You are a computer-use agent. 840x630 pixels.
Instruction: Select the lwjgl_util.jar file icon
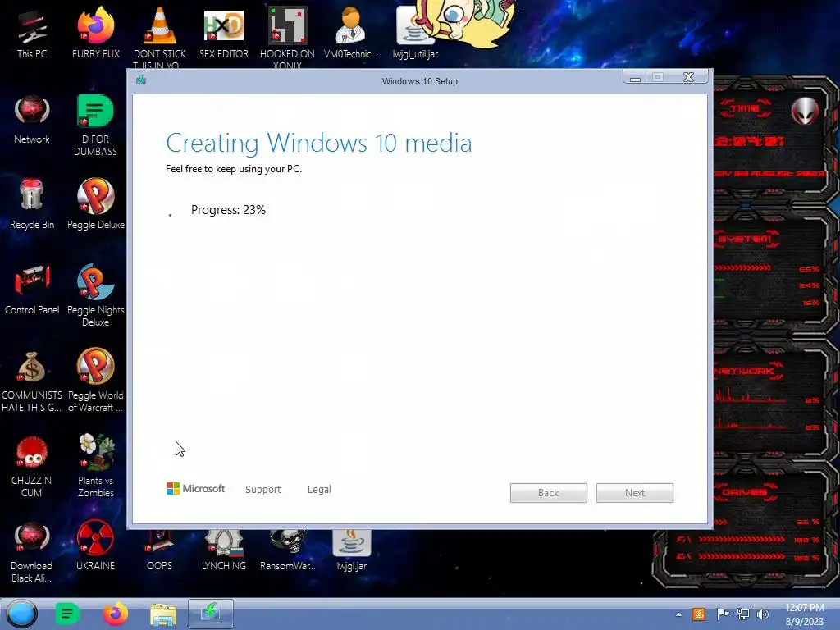(415, 33)
